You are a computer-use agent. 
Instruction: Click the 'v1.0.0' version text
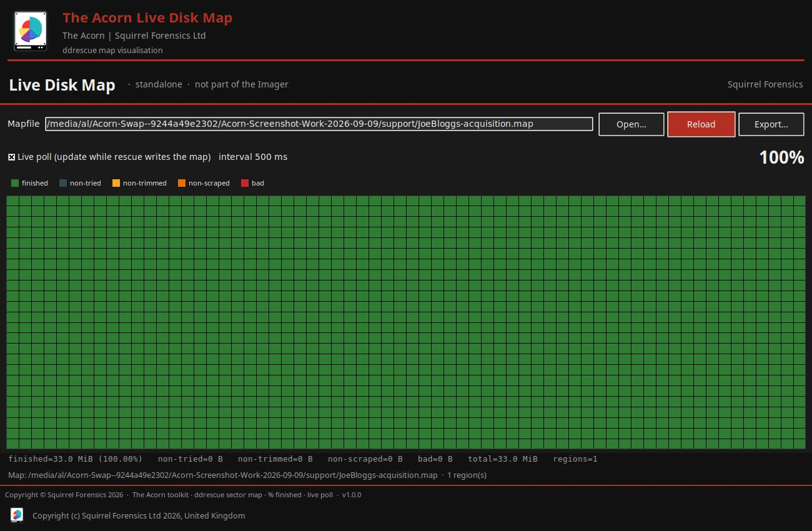click(352, 495)
